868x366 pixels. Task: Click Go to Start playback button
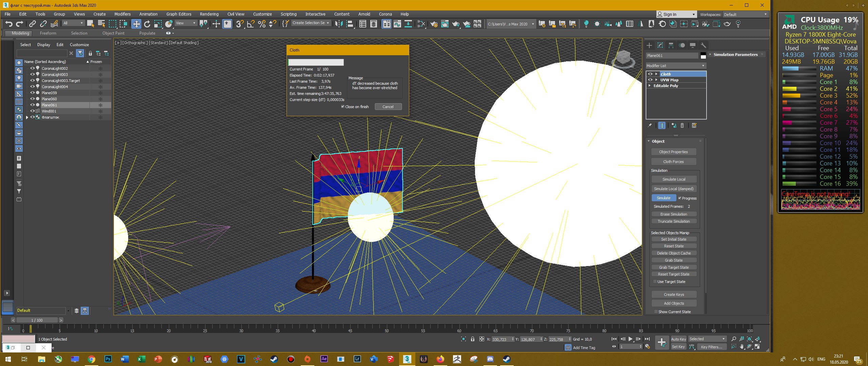pos(614,339)
